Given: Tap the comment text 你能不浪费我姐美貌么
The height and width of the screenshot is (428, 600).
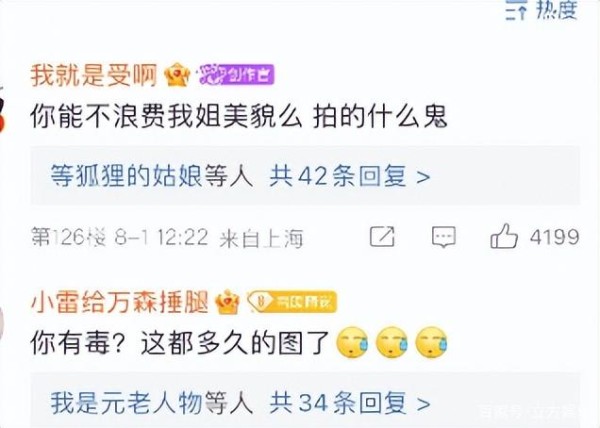Looking at the screenshot, I should 166,117.
